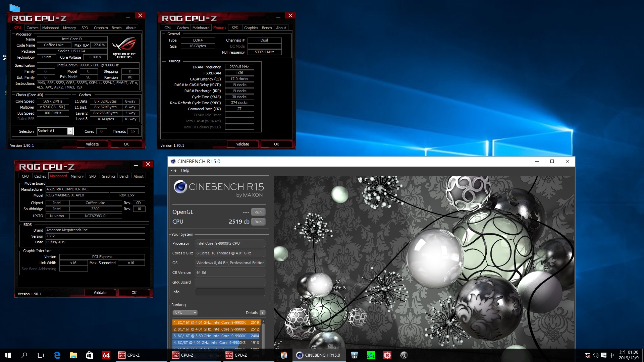The image size is (644, 362).
Task: Open the green 2-1 taskbar icon
Action: [x=371, y=355]
